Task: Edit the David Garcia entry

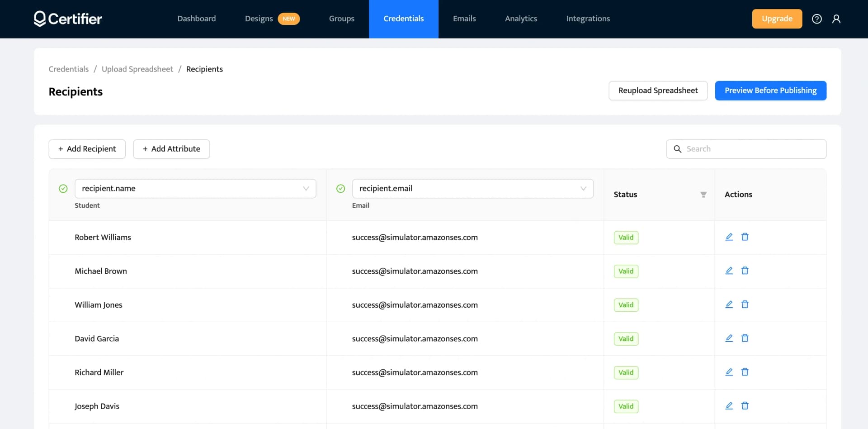Action: tap(729, 338)
